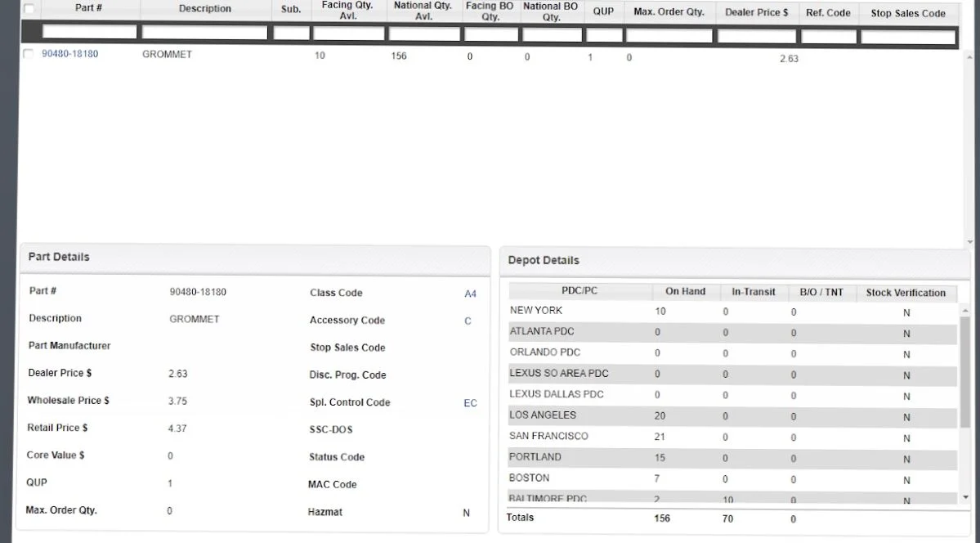
Task: Click the Description filter input field
Action: tap(204, 32)
